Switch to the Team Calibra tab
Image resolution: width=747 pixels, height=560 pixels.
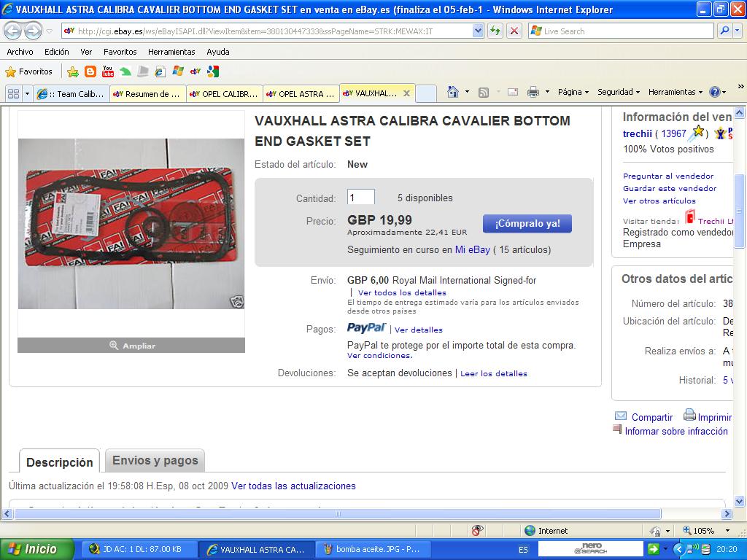point(71,94)
